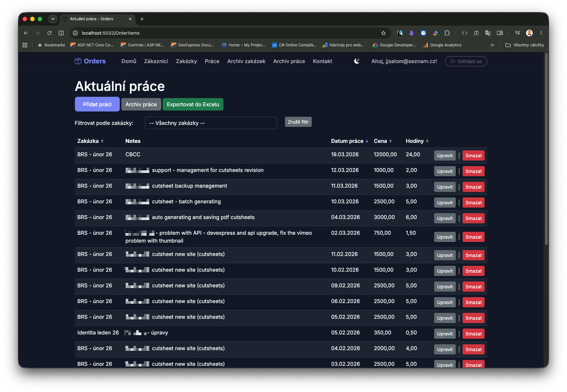Open browser side panel icon

tap(500, 33)
